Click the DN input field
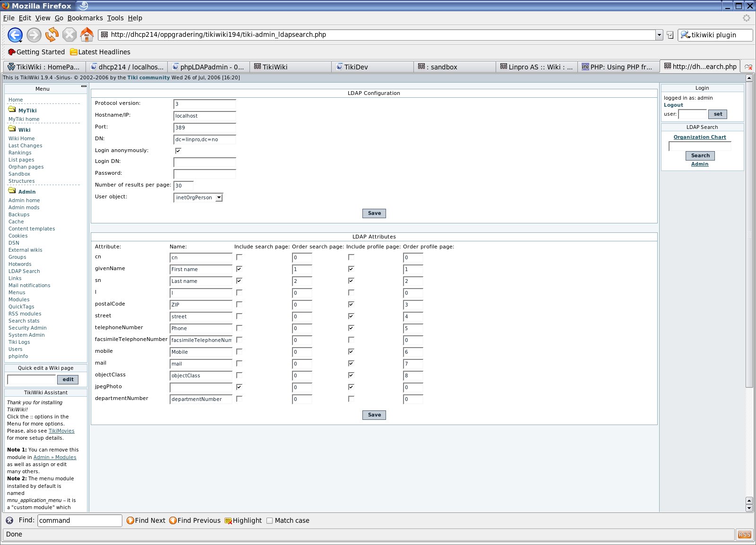Image resolution: width=756 pixels, height=545 pixels. tap(205, 139)
